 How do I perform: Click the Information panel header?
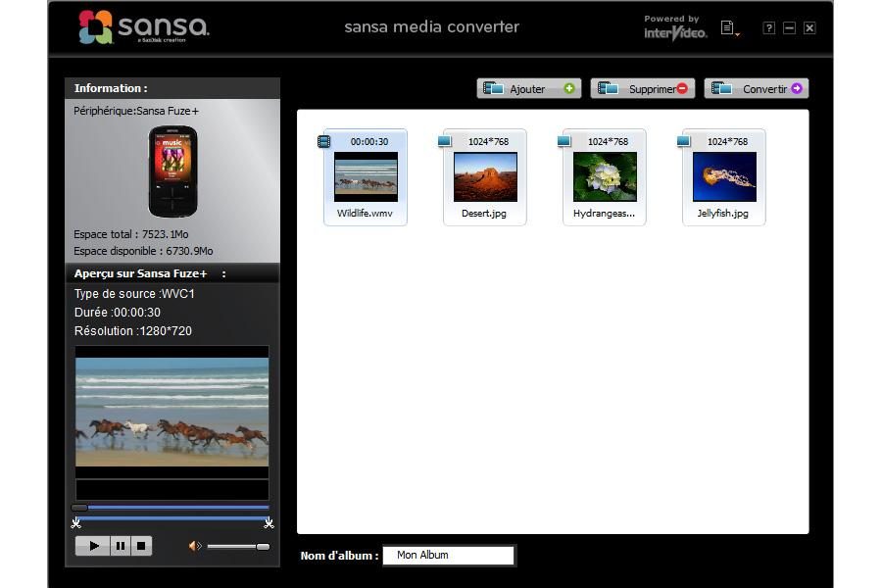(x=172, y=88)
